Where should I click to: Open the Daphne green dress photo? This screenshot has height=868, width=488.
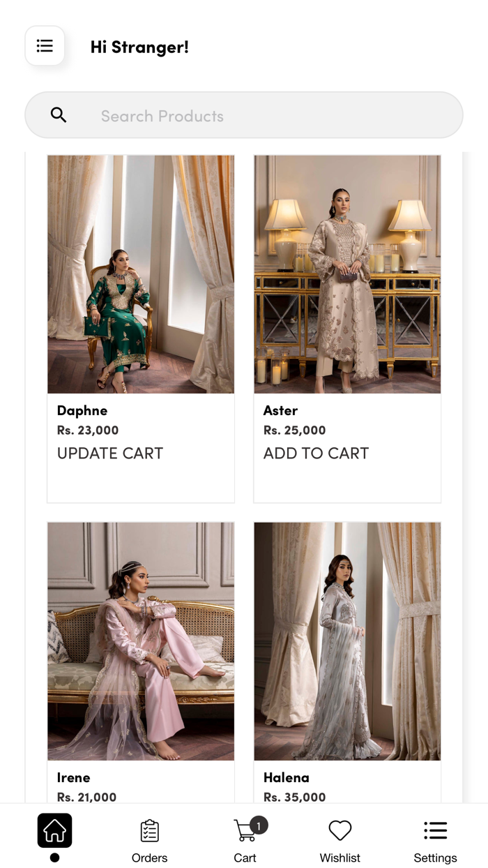tap(141, 274)
